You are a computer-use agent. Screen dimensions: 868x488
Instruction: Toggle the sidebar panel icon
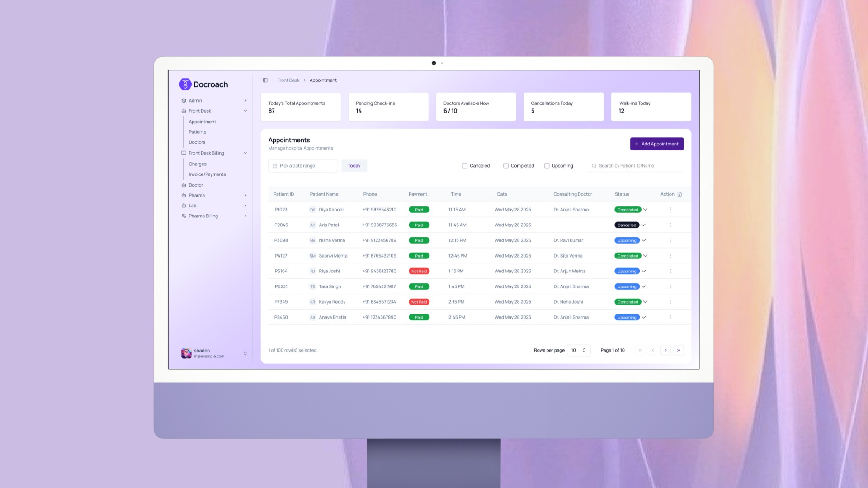[x=265, y=80]
